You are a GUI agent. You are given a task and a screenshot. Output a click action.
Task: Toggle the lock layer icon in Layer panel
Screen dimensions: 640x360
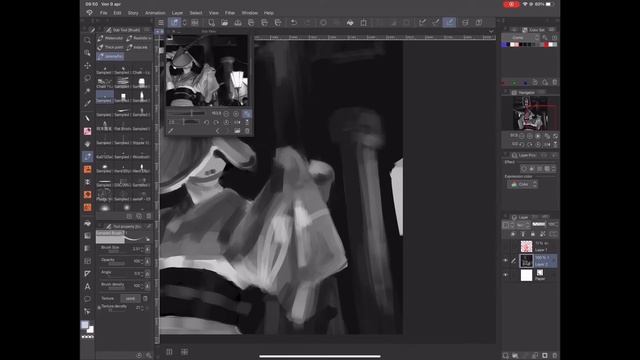(533, 234)
